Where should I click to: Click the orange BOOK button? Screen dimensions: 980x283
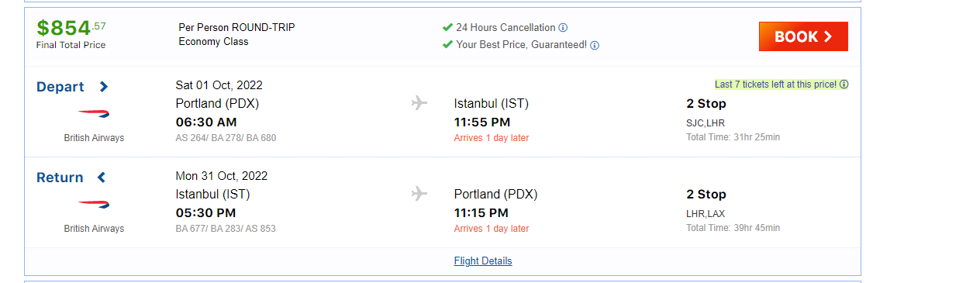point(803,36)
